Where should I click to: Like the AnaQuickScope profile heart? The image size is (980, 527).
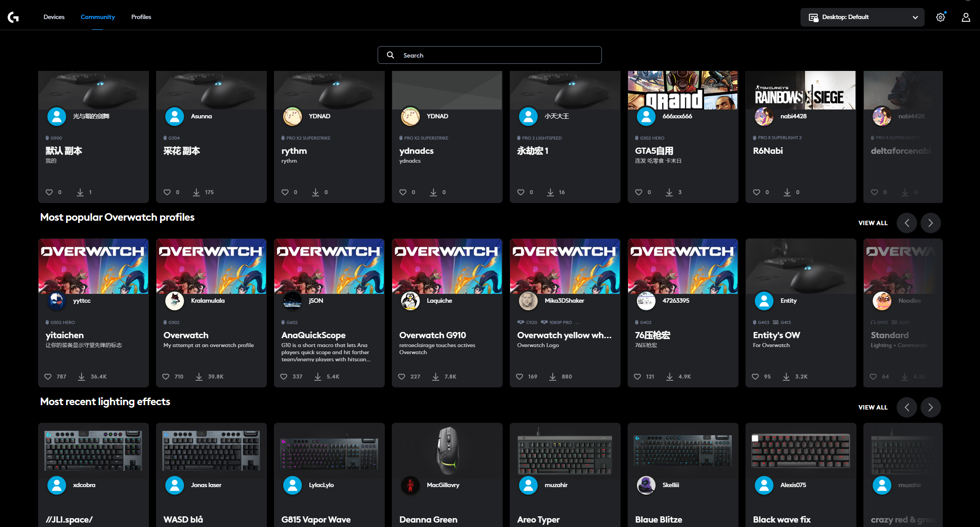pos(284,377)
